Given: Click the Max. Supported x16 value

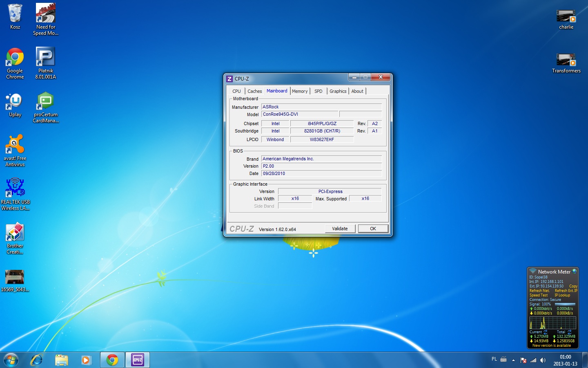Looking at the screenshot, I should [x=365, y=198].
